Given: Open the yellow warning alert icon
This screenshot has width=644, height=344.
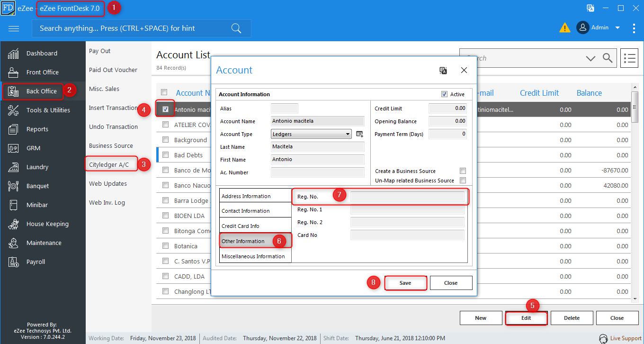Looking at the screenshot, I should coord(565,28).
